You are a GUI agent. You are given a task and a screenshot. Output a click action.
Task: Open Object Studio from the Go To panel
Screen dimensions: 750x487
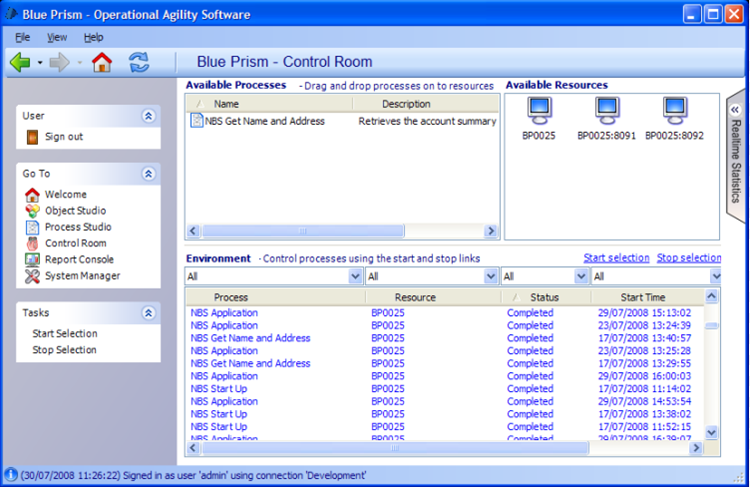pos(74,211)
